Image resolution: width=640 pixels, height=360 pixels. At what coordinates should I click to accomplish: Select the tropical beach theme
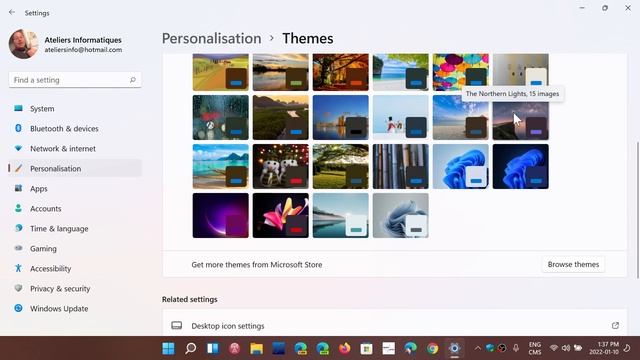400,72
